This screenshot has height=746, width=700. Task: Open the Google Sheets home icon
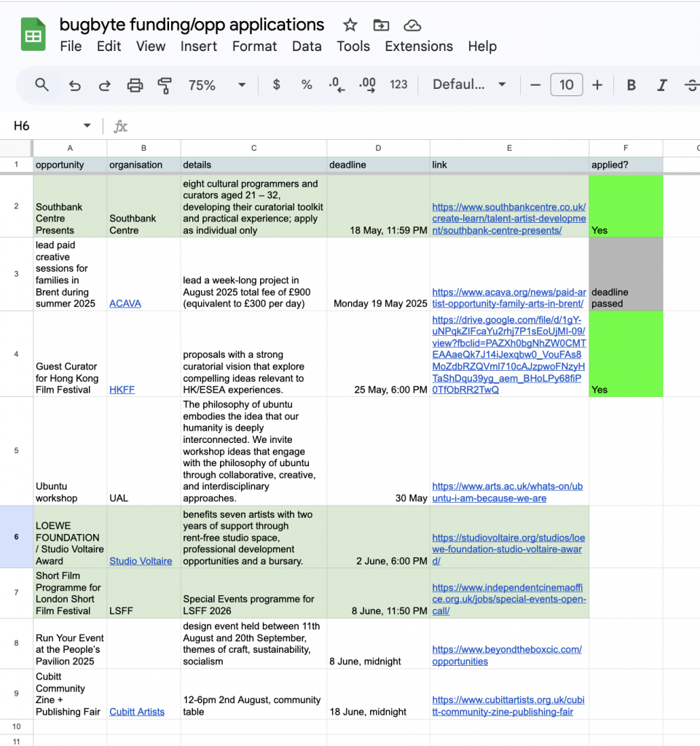click(x=34, y=34)
